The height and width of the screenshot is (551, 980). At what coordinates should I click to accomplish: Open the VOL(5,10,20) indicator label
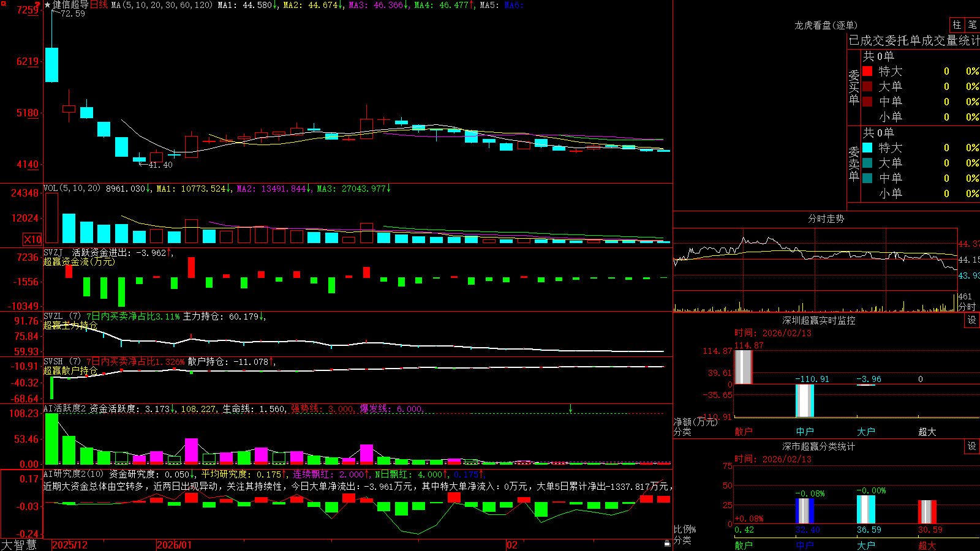pyautogui.click(x=72, y=189)
